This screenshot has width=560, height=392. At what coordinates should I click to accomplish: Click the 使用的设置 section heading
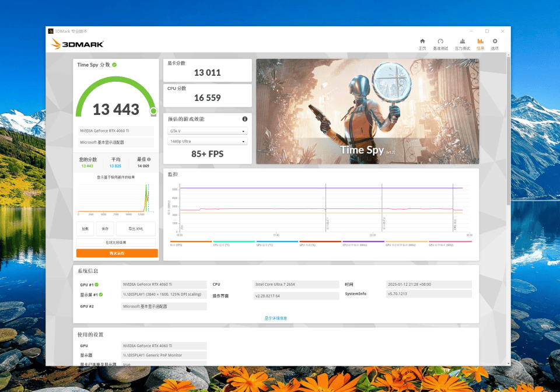90,334
